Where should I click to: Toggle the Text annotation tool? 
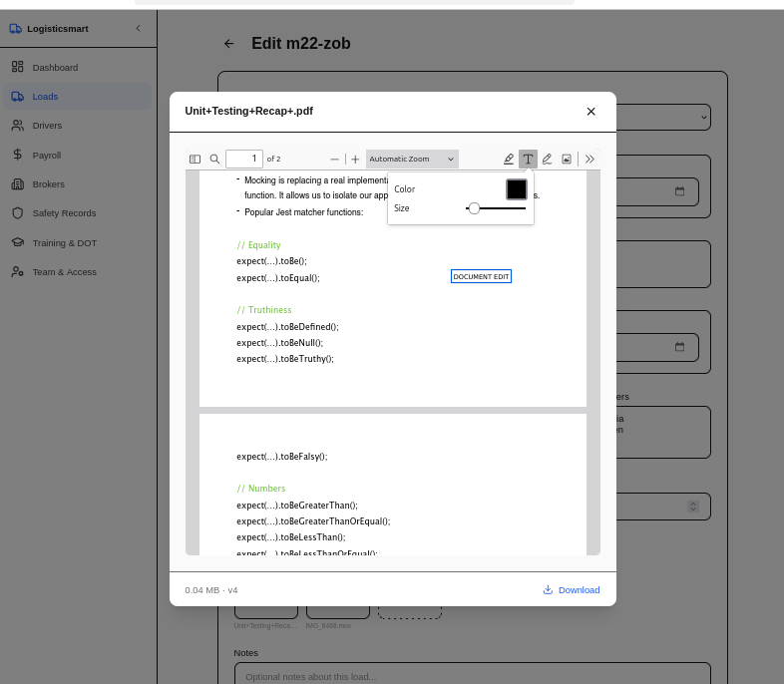528,159
